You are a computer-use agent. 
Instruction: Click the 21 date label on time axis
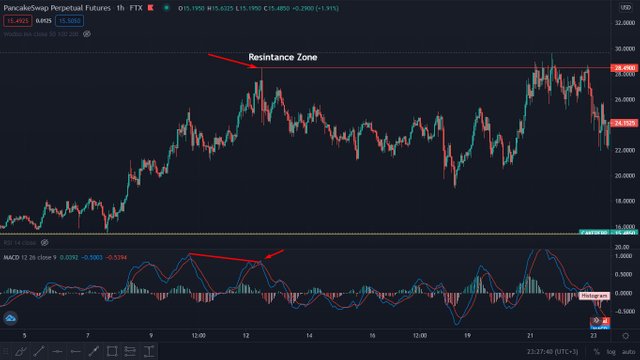tap(530, 336)
